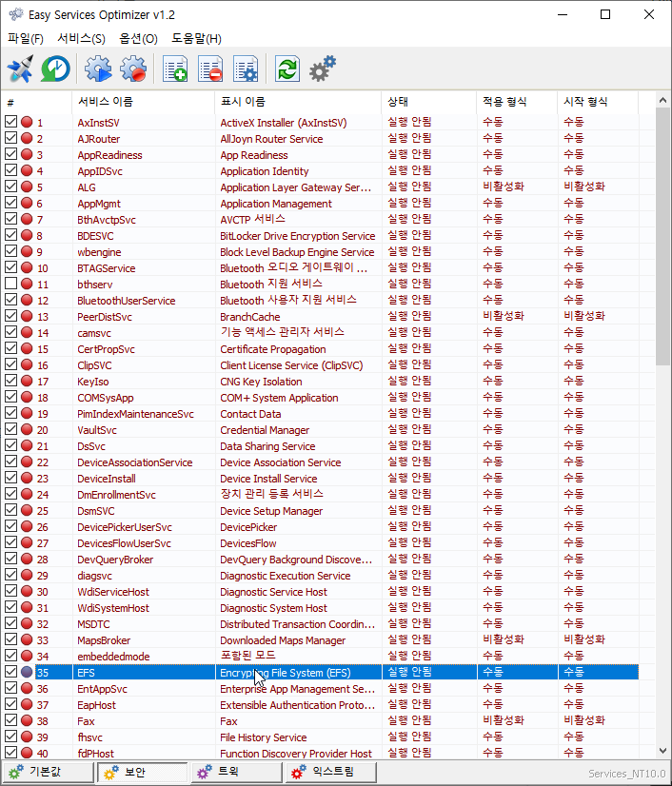This screenshot has width=672, height=786.
Task: Click the green clock restore icon
Action: point(55,69)
